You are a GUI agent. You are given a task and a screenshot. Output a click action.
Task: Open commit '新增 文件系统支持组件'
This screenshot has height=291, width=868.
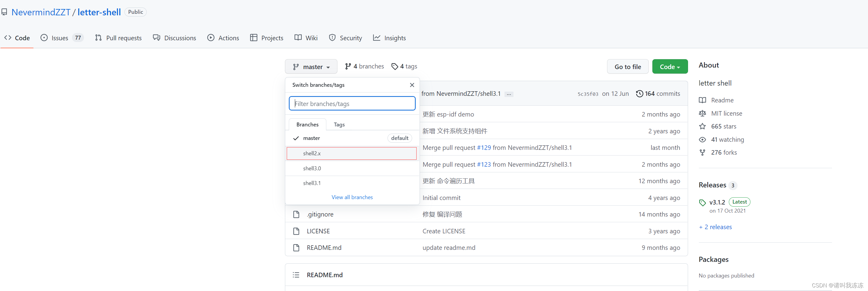point(455,131)
